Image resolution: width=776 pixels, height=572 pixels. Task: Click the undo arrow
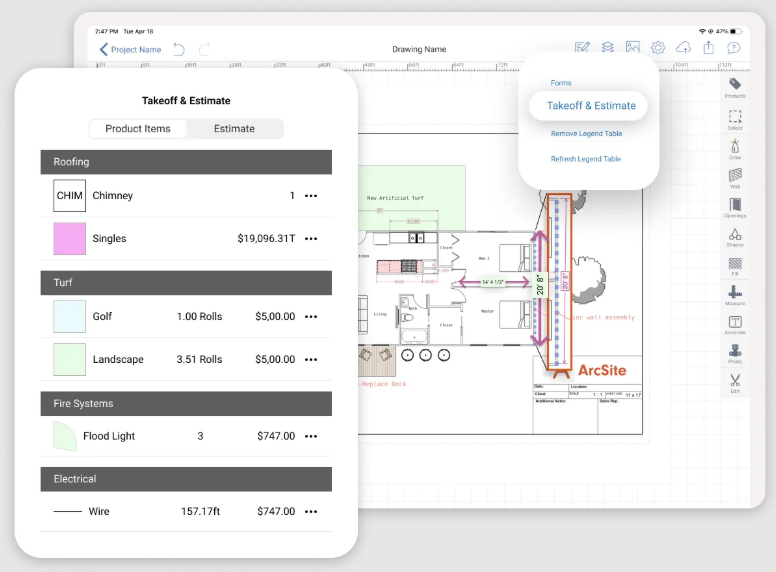[x=179, y=49]
